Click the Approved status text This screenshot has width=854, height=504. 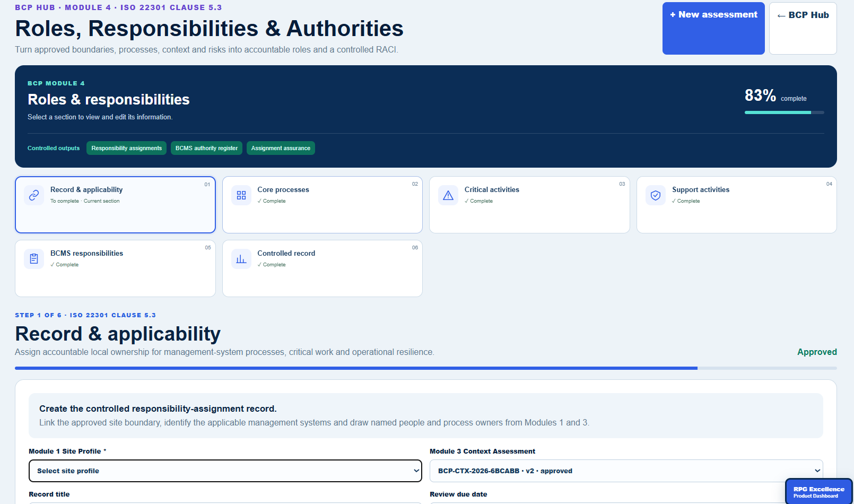(x=817, y=352)
